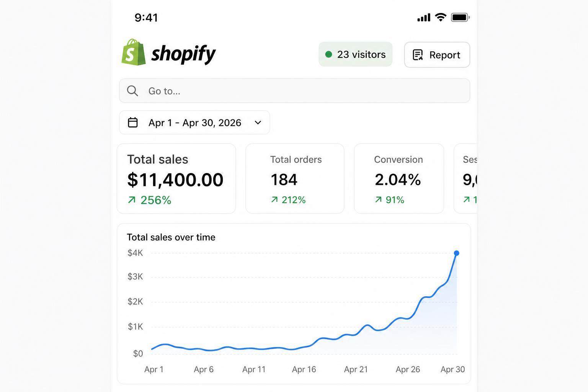
Task: Click the $3K y-axis label
Action: (x=135, y=276)
